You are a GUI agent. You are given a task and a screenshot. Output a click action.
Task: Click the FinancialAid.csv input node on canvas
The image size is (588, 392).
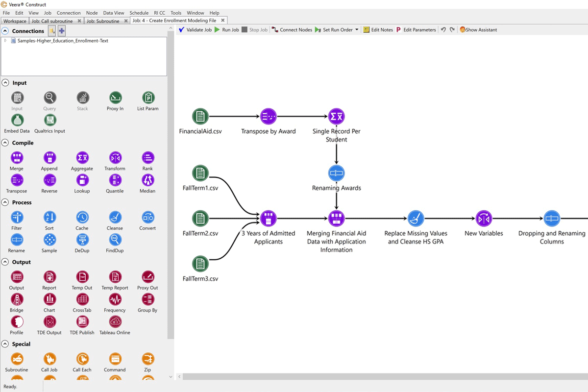pyautogui.click(x=200, y=117)
